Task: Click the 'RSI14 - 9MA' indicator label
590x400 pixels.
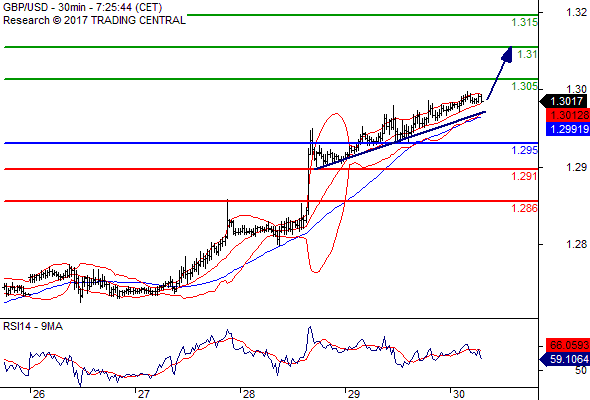Action: (x=33, y=326)
